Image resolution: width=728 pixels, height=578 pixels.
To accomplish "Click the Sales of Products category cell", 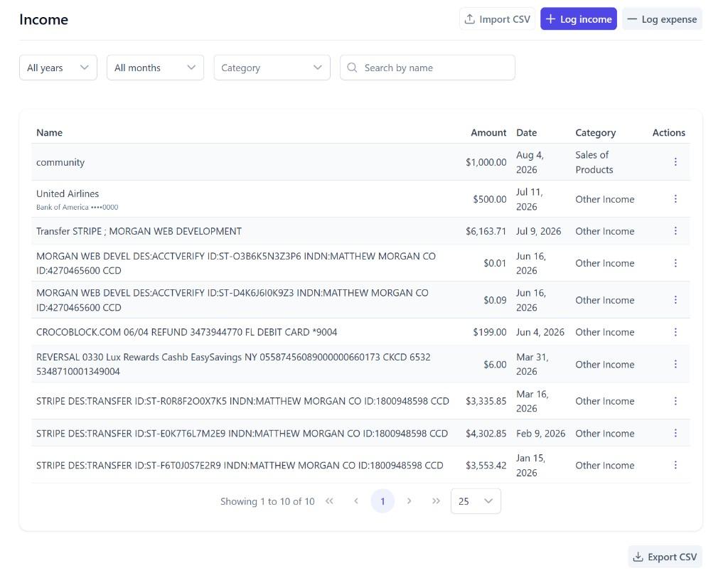I will click(x=594, y=162).
